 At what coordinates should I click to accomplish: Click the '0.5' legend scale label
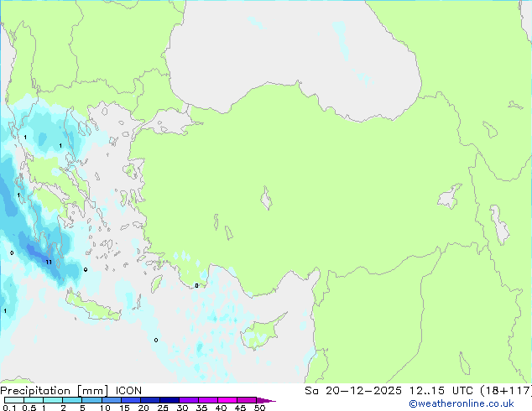click(29, 408)
